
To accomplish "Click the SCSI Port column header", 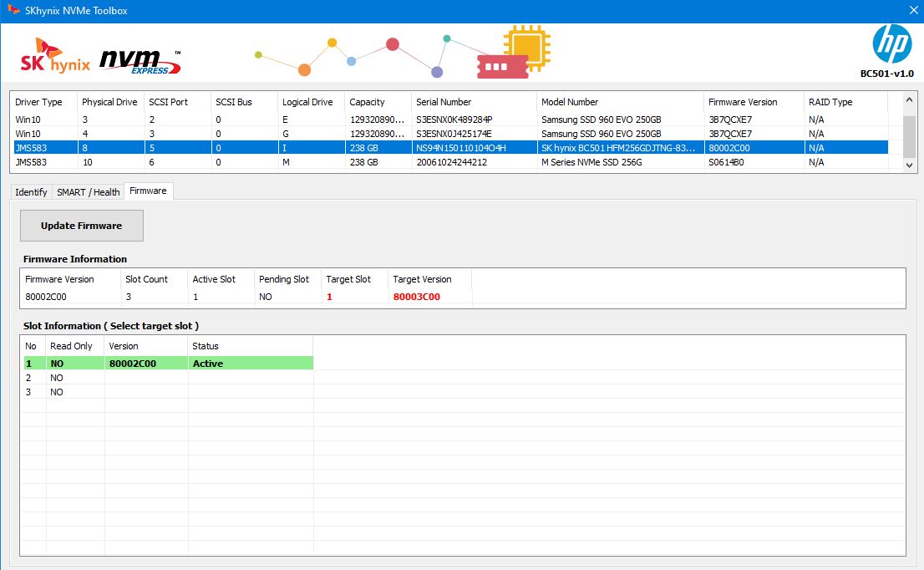I will point(177,102).
